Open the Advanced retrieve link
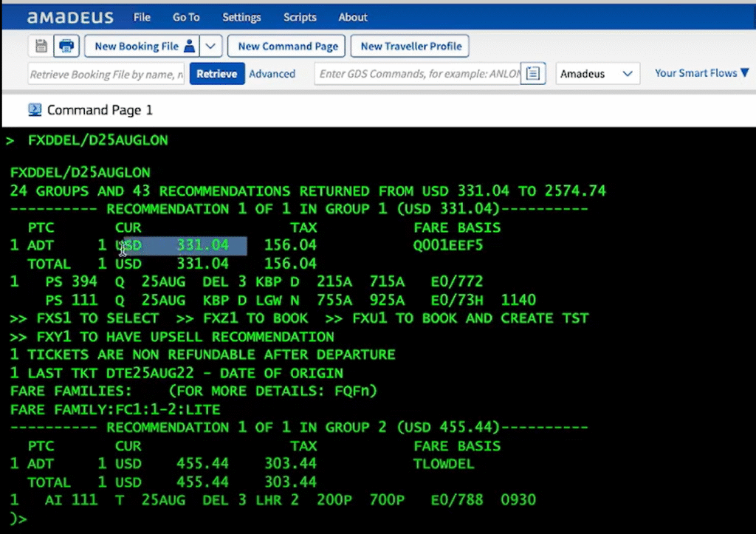The width and height of the screenshot is (756, 534). (x=272, y=74)
